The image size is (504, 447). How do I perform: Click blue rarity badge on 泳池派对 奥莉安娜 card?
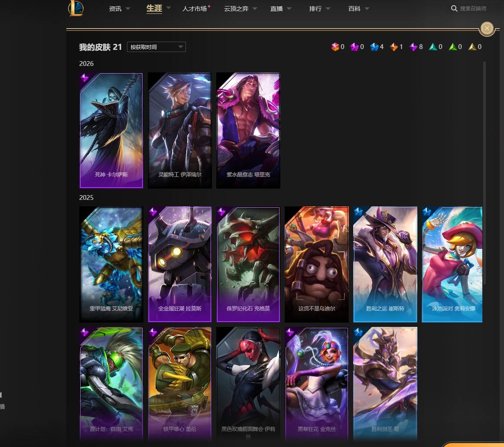pos(427,211)
